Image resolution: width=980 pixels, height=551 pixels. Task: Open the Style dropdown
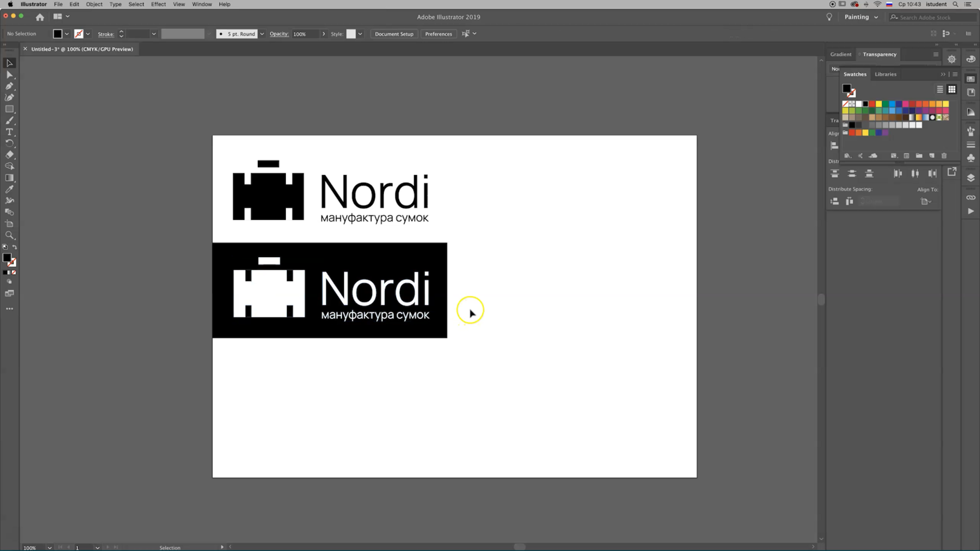360,34
